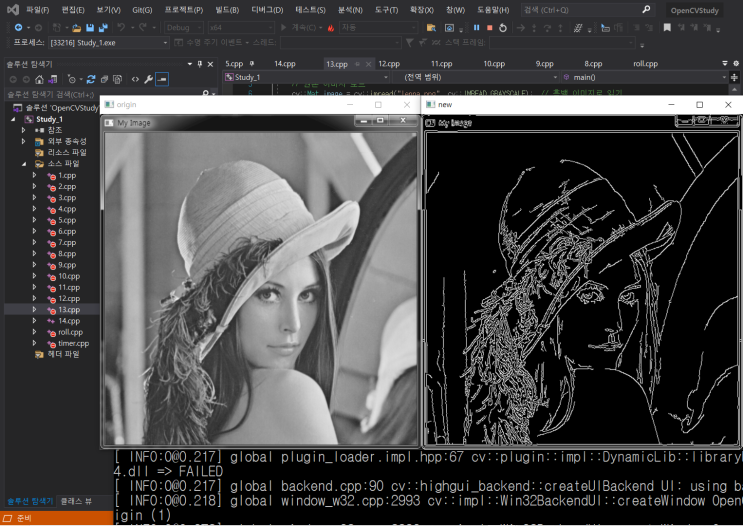The height and width of the screenshot is (526, 743).
Task: Save the current file via floppy icon
Action: pos(90,28)
